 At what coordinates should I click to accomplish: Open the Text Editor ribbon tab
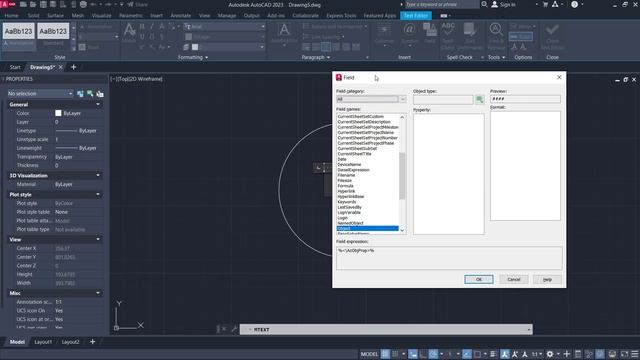416,16
